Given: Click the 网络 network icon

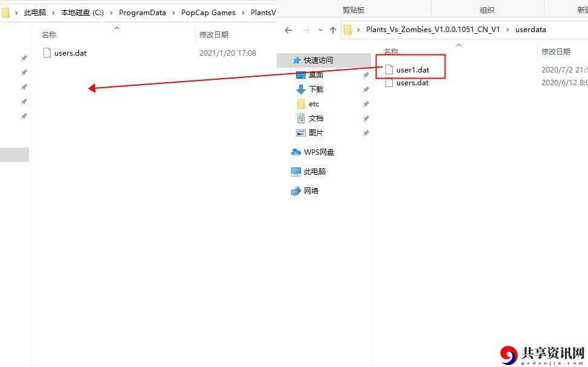Looking at the screenshot, I should tap(296, 191).
